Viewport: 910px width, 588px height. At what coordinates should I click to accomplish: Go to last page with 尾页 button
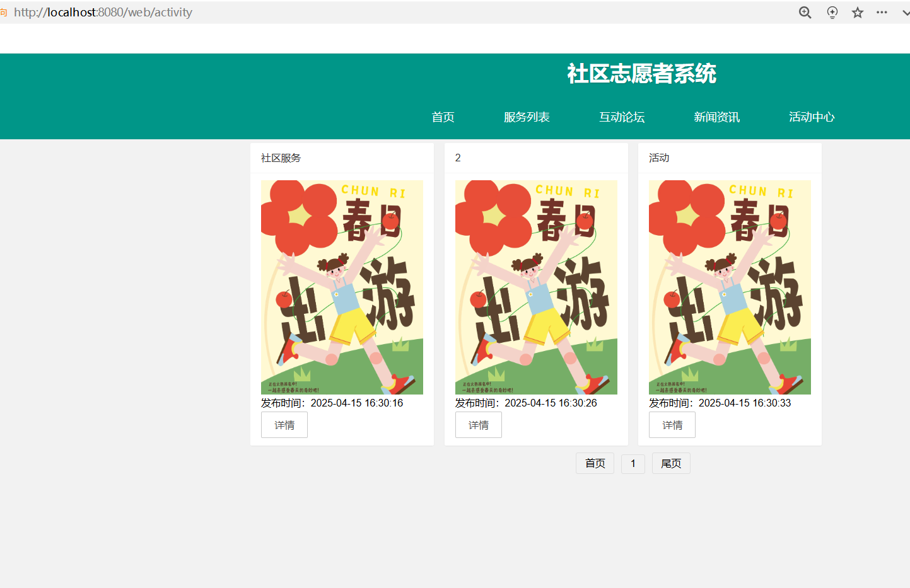pos(671,463)
